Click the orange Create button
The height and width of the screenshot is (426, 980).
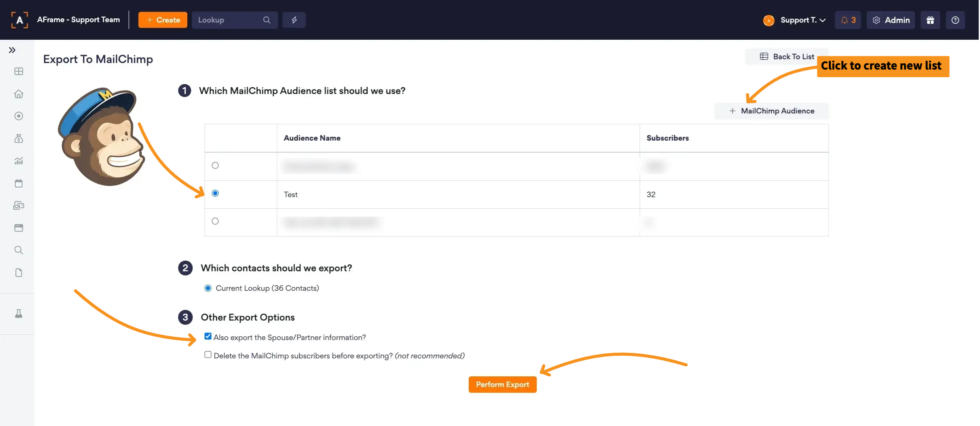[163, 20]
